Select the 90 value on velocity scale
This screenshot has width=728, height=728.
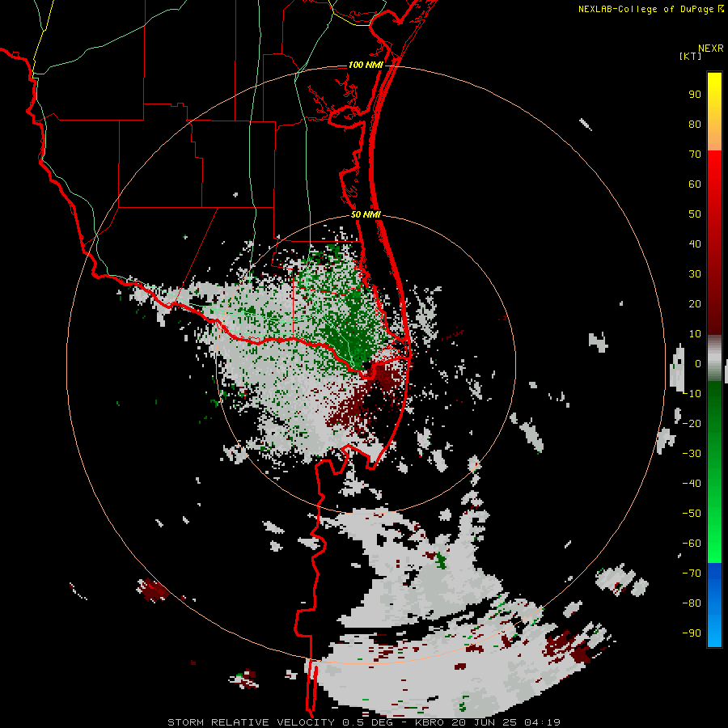pyautogui.click(x=695, y=95)
